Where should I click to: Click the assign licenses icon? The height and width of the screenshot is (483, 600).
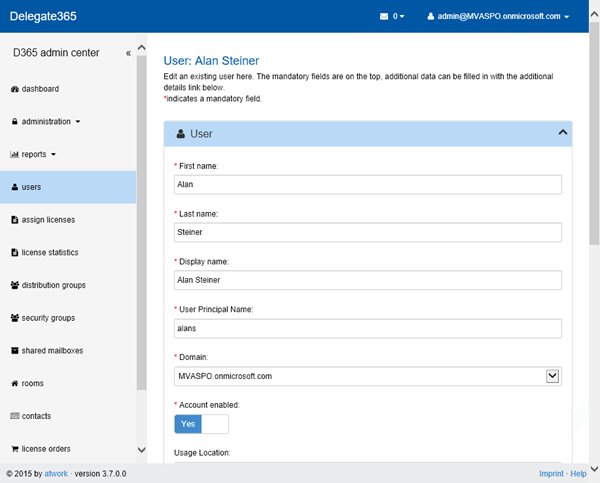coord(15,220)
